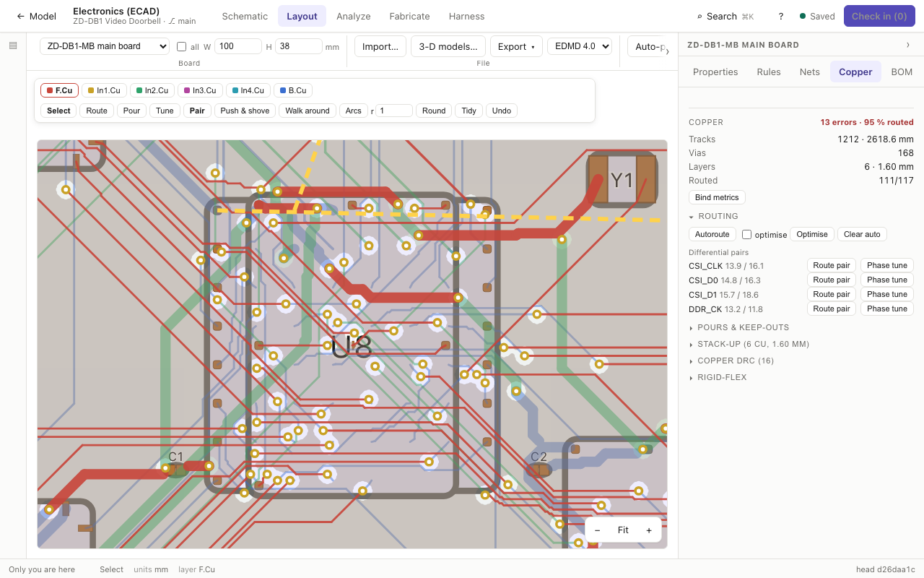This screenshot has height=578, width=924.
Task: Click the Round button
Action: tap(434, 111)
